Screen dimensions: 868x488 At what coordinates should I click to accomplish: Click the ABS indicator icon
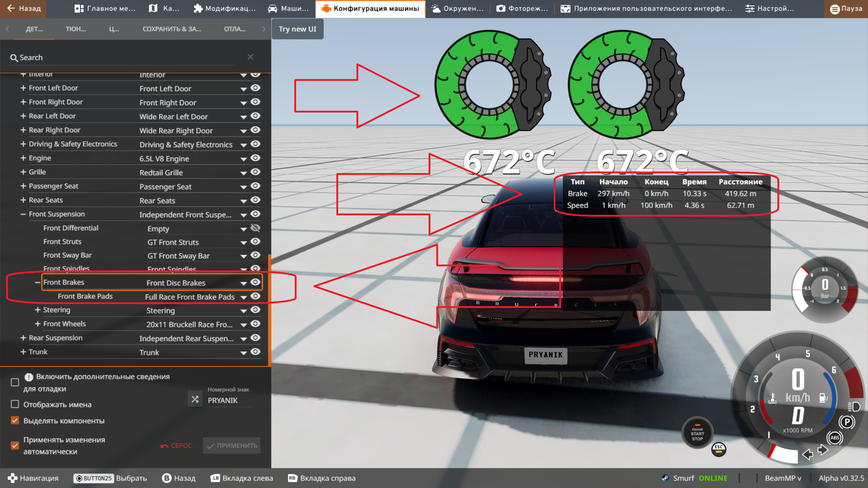(835, 438)
